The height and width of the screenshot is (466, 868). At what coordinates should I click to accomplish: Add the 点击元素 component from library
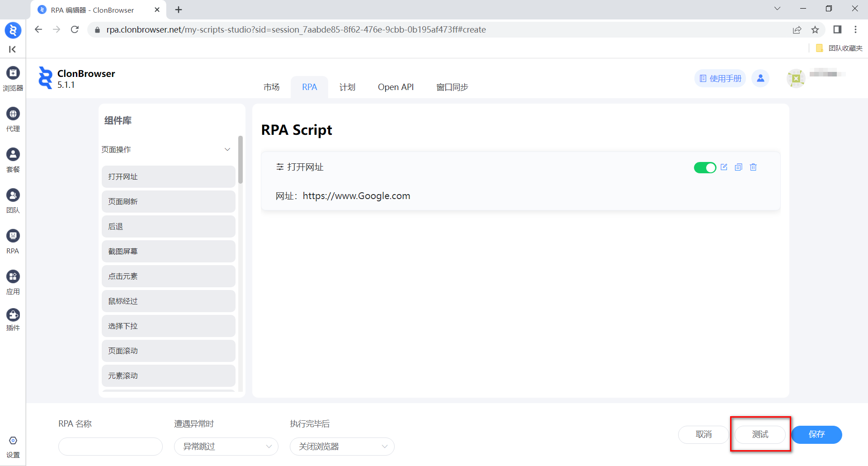coord(168,276)
